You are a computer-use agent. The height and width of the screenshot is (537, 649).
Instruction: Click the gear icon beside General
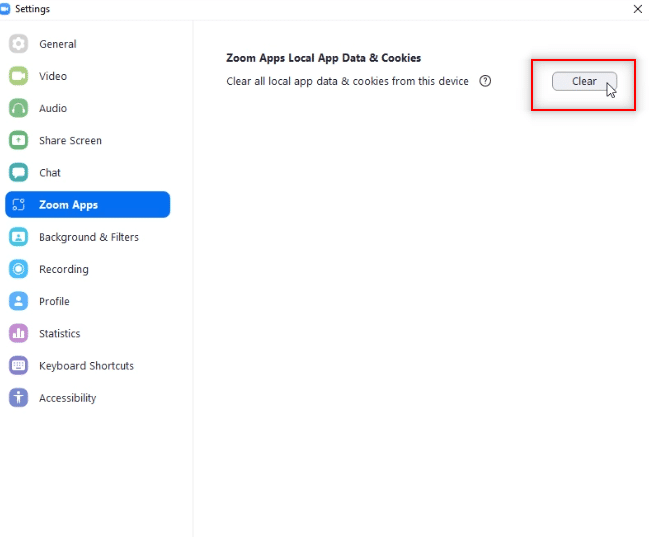pyautogui.click(x=19, y=44)
